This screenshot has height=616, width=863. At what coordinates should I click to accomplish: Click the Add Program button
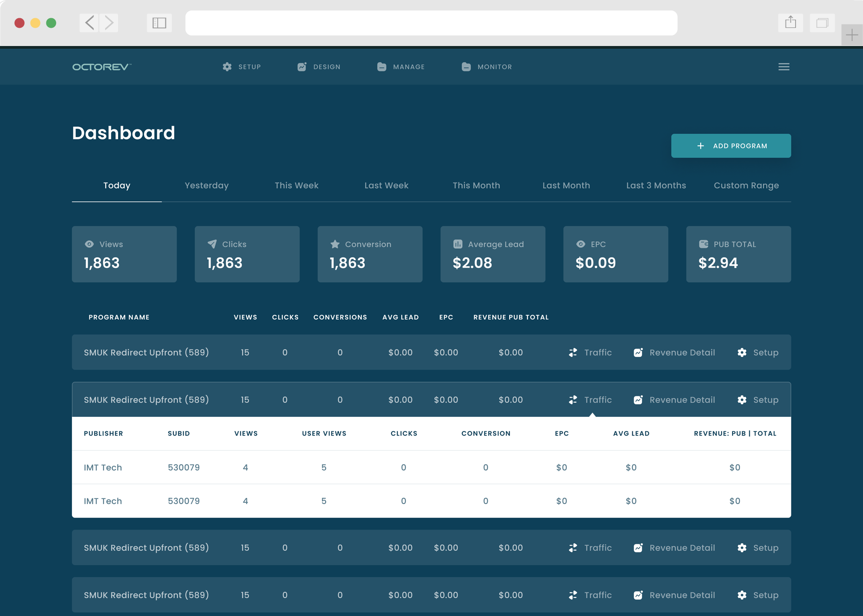click(731, 146)
